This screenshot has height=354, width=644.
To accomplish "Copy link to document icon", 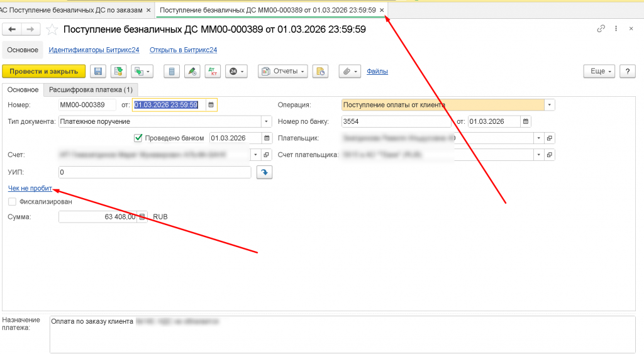I will 601,28.
